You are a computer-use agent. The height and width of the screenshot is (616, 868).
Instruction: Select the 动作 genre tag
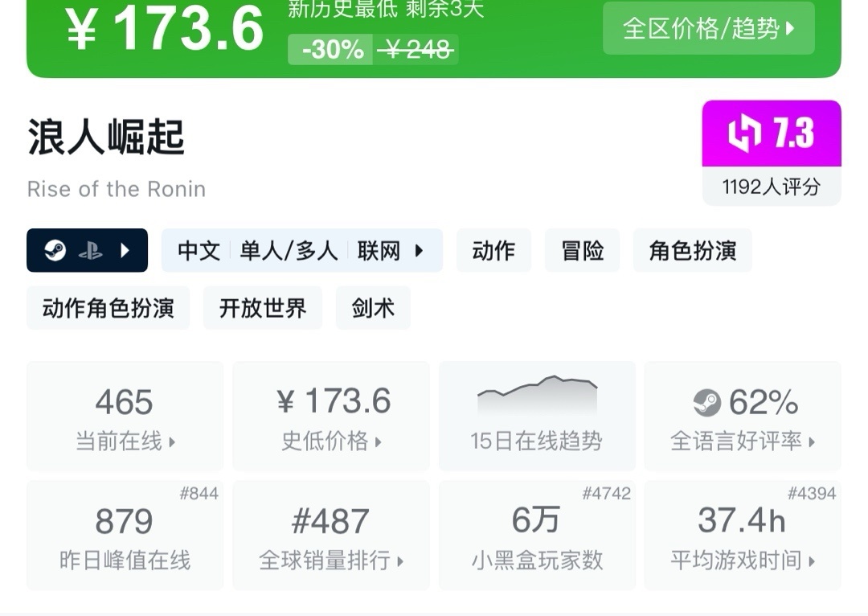click(x=493, y=251)
